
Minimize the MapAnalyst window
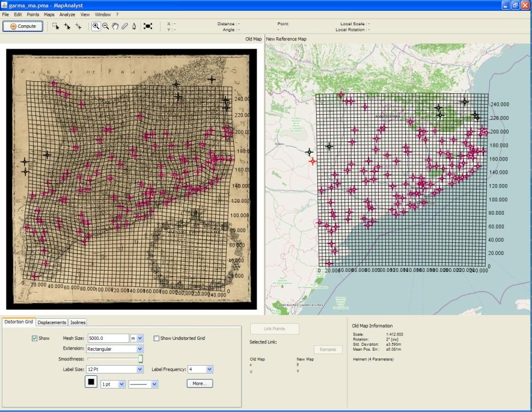pyautogui.click(x=506, y=5)
